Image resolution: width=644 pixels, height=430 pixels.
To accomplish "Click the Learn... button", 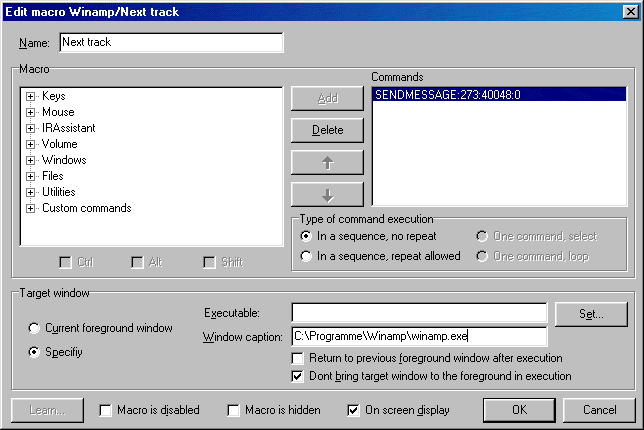I will pos(47,410).
